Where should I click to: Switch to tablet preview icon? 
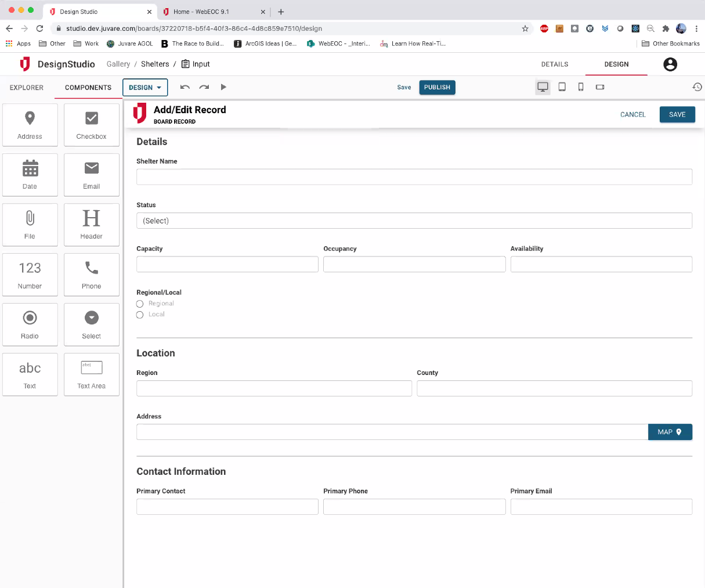pos(562,87)
